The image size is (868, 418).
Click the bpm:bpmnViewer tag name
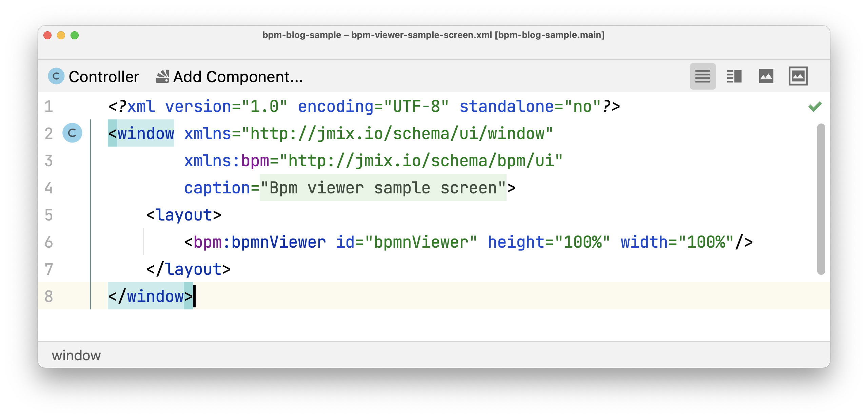click(260, 242)
